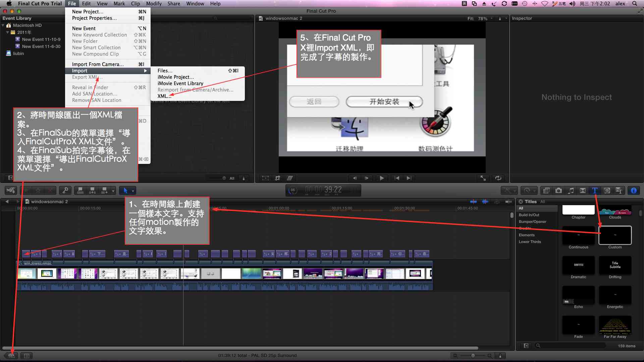644x362 pixels.
Task: Open the Themes browser icon
Action: [x=619, y=190]
